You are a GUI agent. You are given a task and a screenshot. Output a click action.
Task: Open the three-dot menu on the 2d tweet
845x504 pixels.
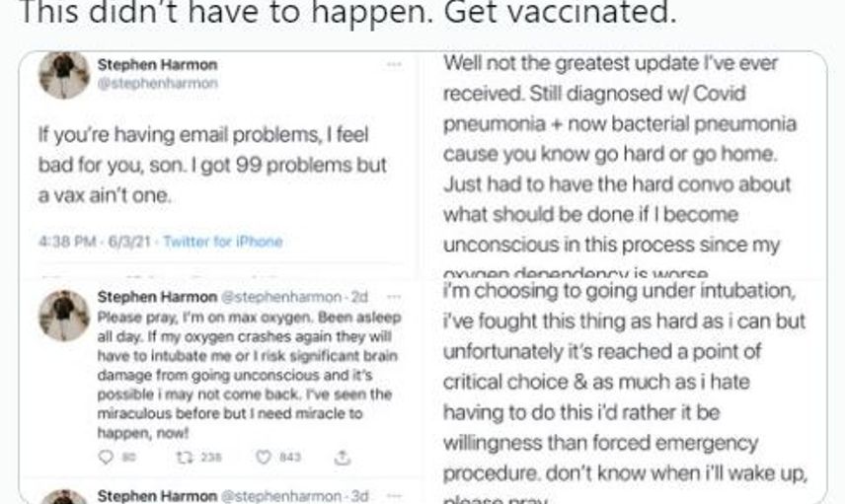coord(394,297)
